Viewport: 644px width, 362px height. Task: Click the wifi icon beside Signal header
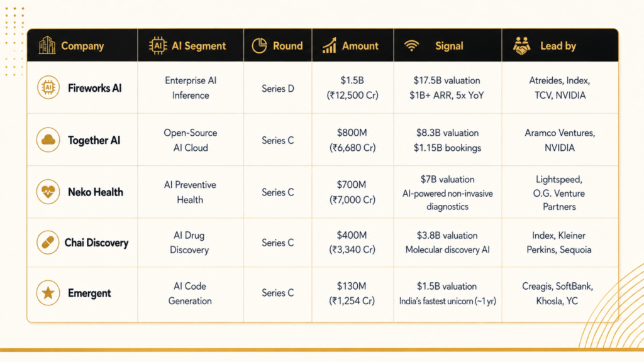click(x=411, y=45)
